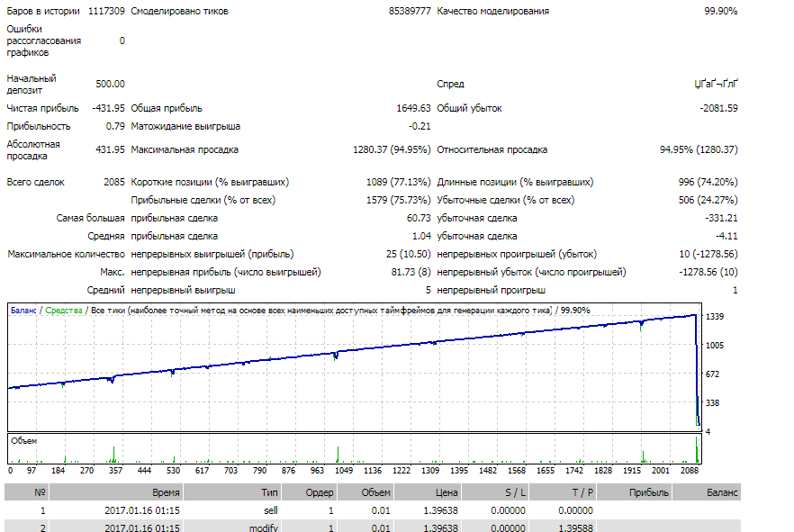Click the loss trades value 506 (24.27%)
This screenshot has height=532, width=794.
point(708,201)
